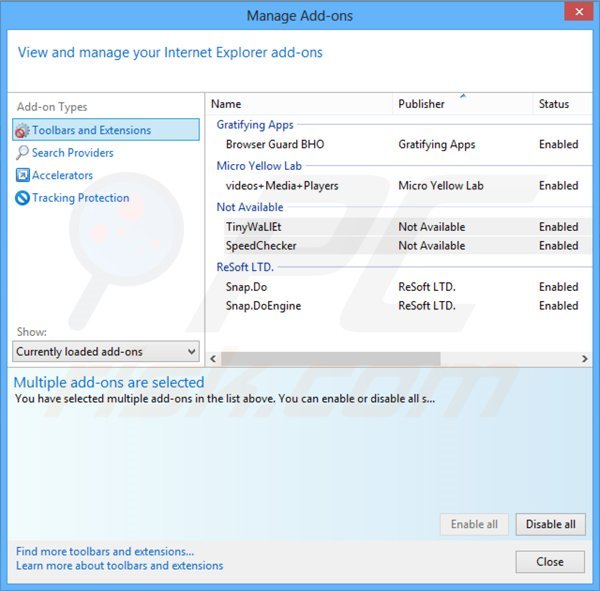Image resolution: width=600 pixels, height=591 pixels.
Task: Click the Search Providers magnifier icon
Action: (x=22, y=153)
